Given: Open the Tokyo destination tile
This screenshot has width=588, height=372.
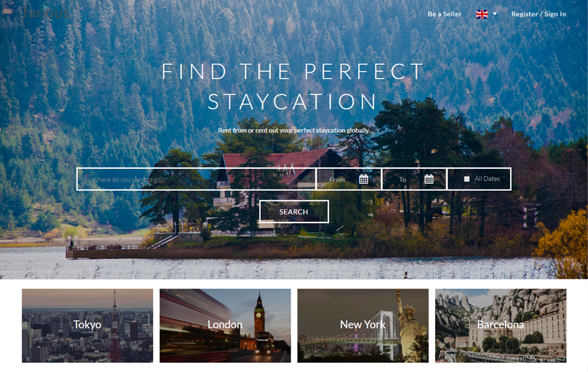Looking at the screenshot, I should [87, 325].
